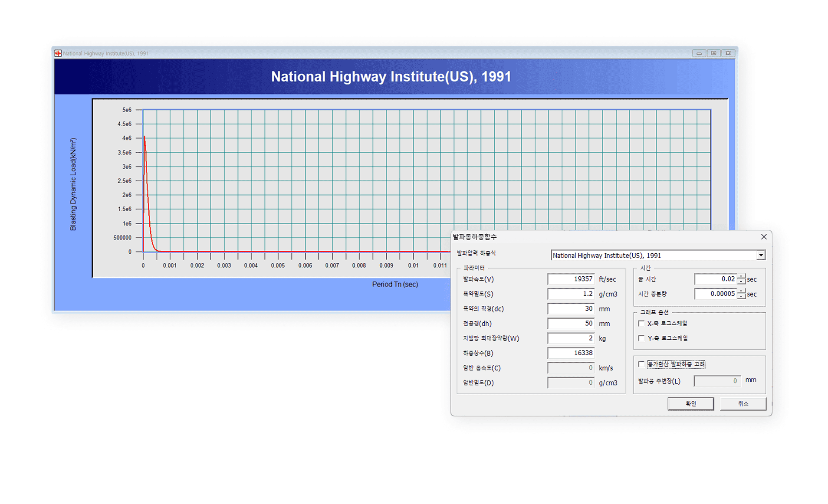Increase the 끝 시간 value with the up arrow
This screenshot has width=828, height=504.
point(741,276)
